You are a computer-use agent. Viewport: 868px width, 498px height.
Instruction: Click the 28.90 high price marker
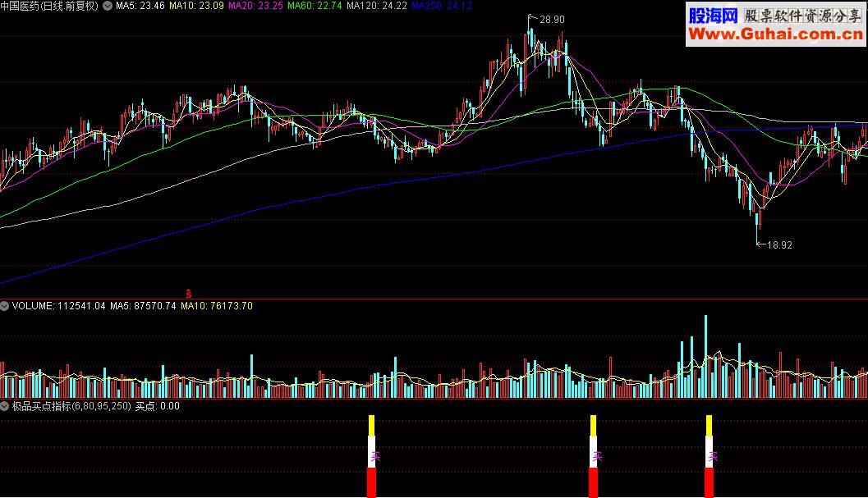tap(552, 20)
